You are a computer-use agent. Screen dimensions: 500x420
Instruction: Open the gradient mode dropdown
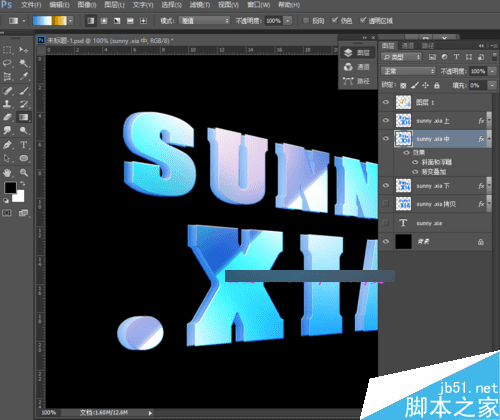204,21
